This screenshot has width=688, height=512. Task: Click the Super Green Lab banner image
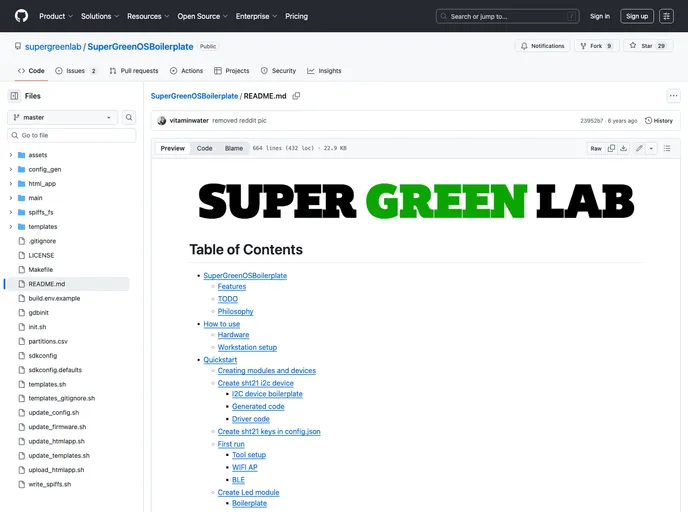pos(416,201)
